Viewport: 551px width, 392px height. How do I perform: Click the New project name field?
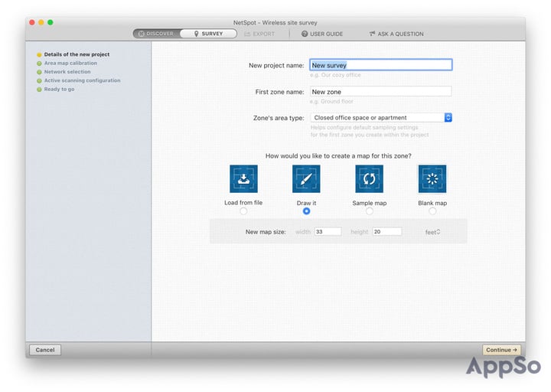381,65
